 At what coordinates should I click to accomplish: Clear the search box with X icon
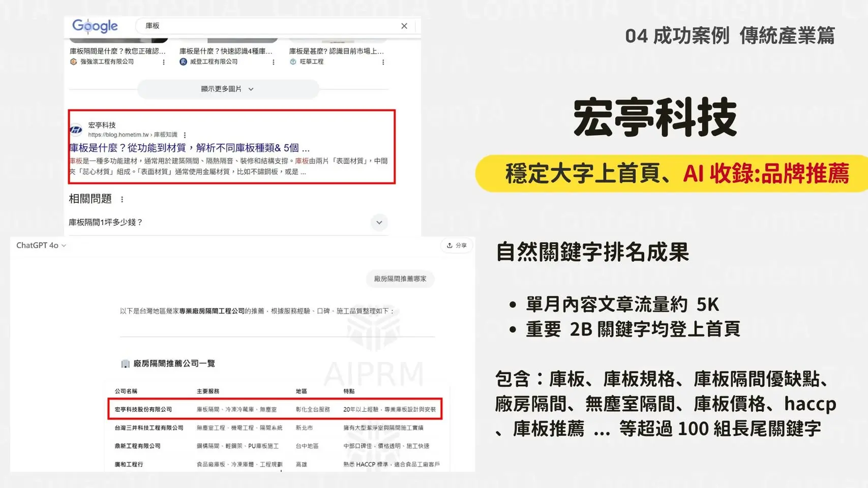point(404,26)
